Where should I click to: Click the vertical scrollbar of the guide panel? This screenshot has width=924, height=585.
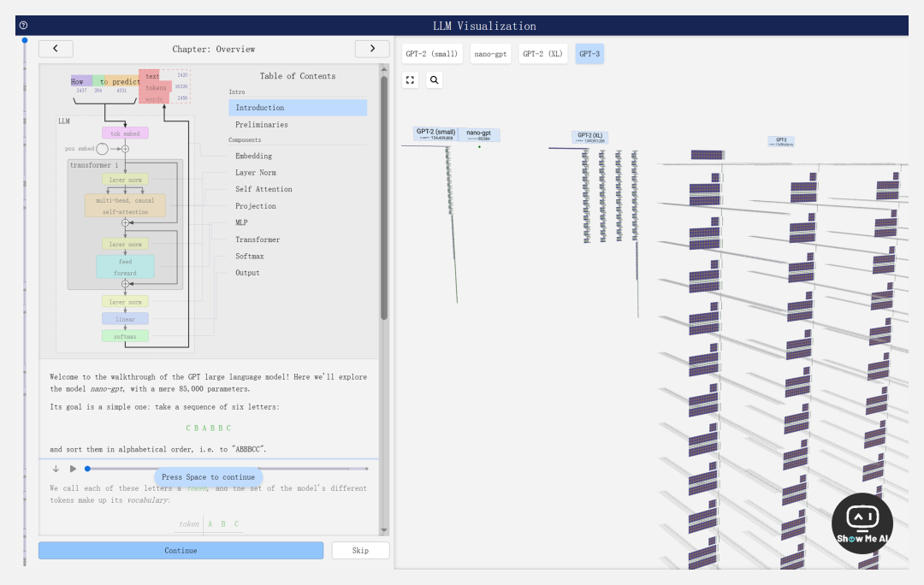pos(384,198)
